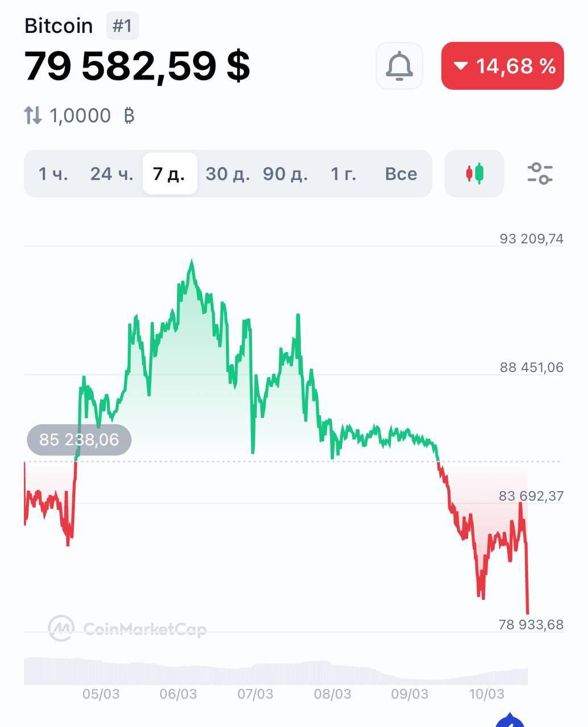The image size is (588, 727).
Task: Tap the 06/03 date on the time axis
Action: pyautogui.click(x=178, y=694)
